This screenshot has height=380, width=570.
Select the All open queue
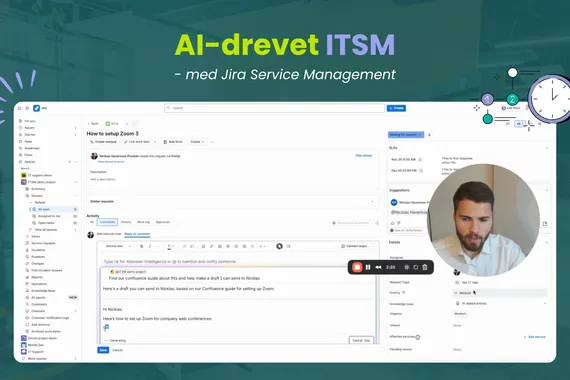tap(44, 209)
